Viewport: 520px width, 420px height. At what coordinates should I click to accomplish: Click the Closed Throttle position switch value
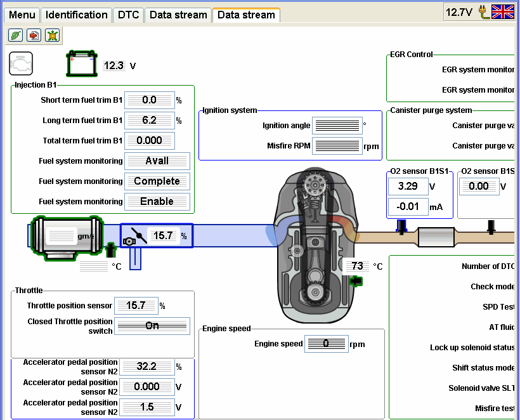coord(152,326)
